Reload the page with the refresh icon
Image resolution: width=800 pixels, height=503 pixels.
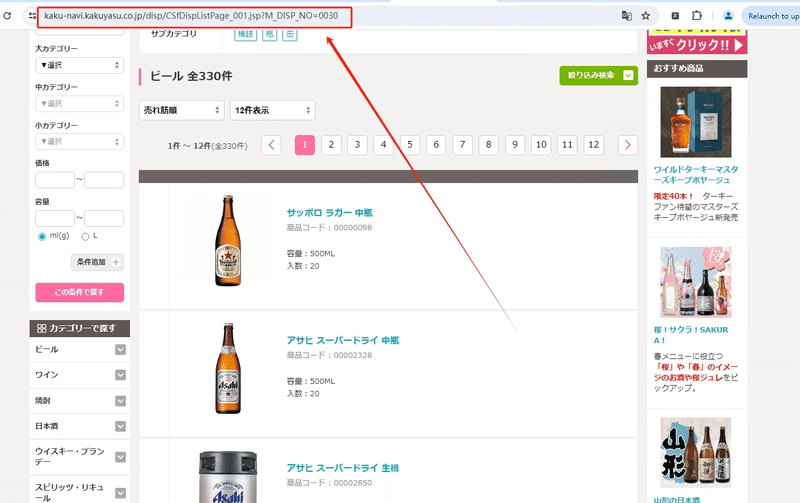coord(7,16)
